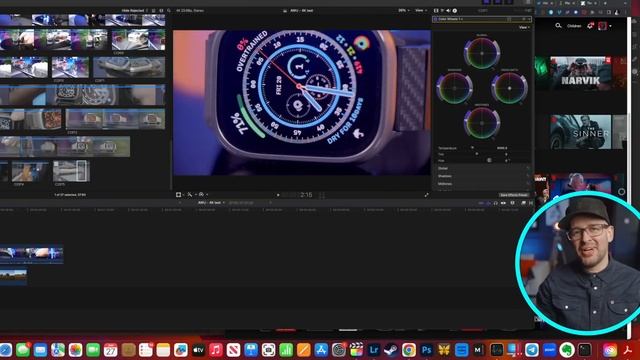Screen dimensions: 640x360
Task: Select The Sinner thumbnail in Netflix
Action: click(x=580, y=132)
